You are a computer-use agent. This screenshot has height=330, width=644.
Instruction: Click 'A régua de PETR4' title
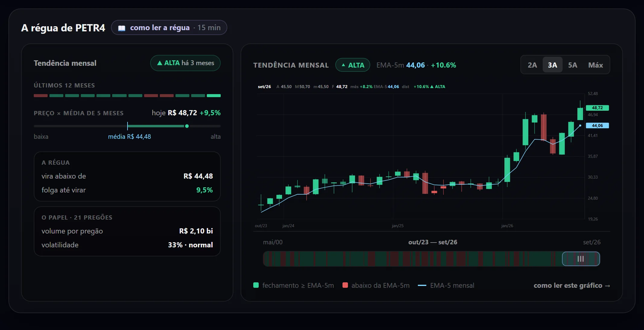point(63,28)
